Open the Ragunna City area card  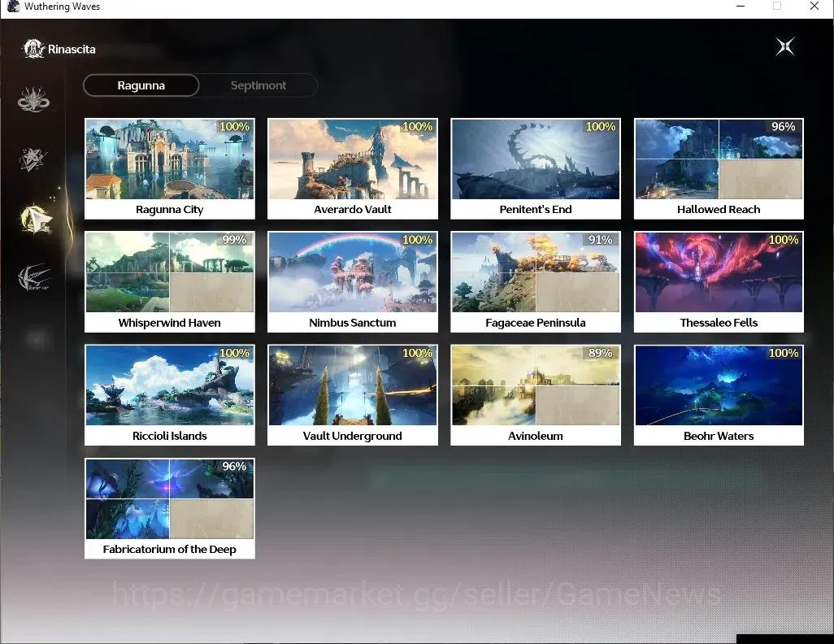tap(170, 168)
